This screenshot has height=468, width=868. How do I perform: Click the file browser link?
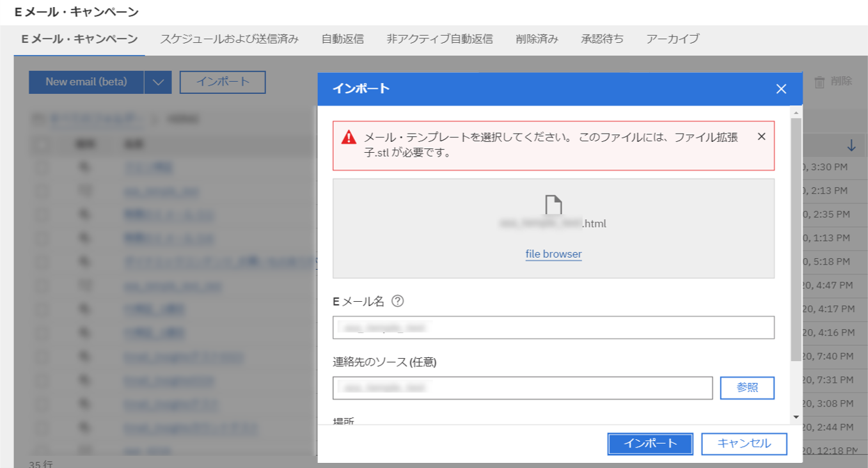click(553, 254)
